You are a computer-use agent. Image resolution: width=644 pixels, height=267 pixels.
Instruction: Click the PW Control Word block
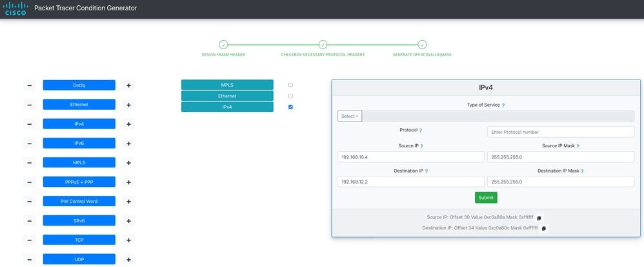tap(79, 201)
